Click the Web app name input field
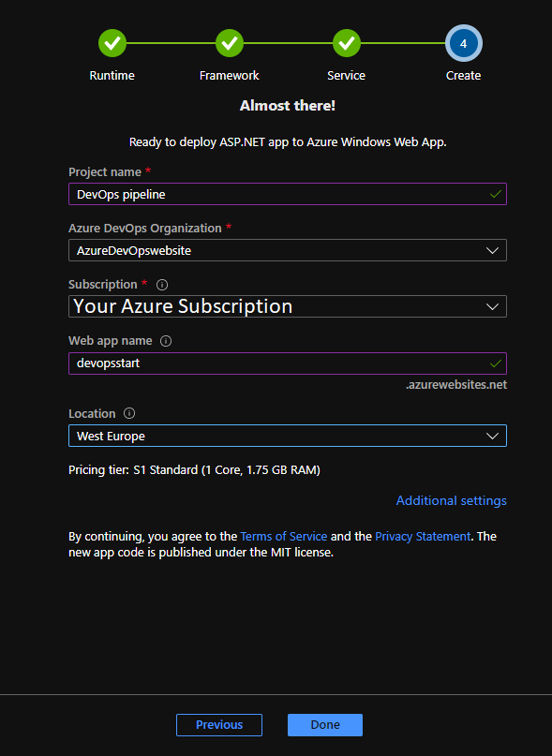The width and height of the screenshot is (552, 756). (x=288, y=363)
